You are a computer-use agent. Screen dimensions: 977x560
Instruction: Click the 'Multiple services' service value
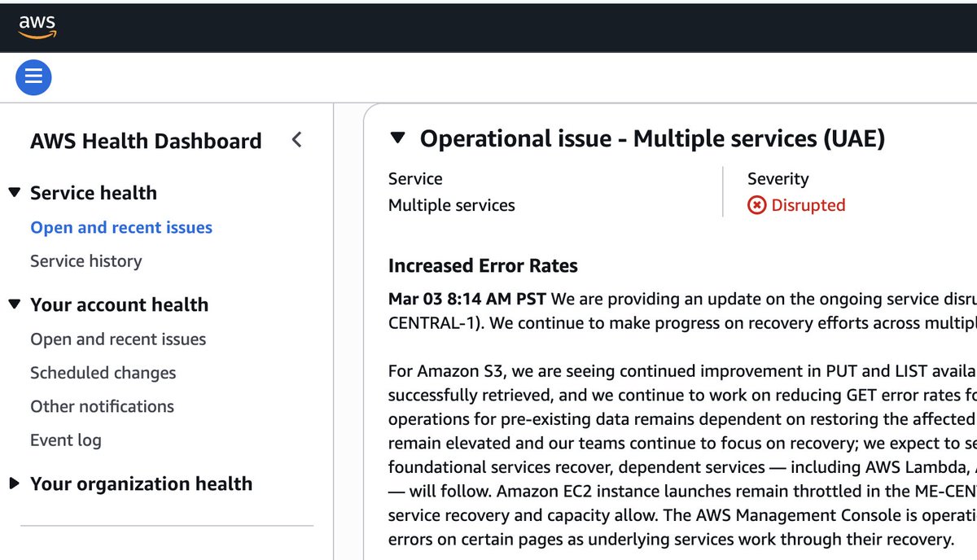click(x=452, y=205)
